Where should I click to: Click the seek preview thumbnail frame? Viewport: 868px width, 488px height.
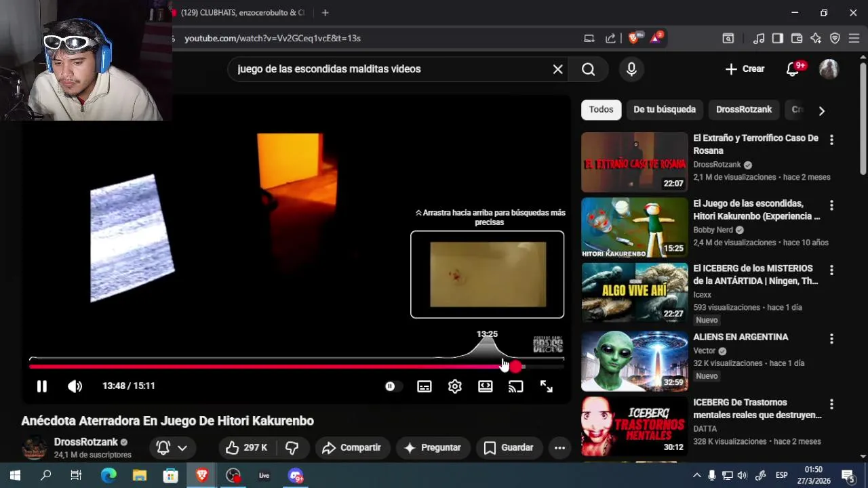[x=487, y=274]
